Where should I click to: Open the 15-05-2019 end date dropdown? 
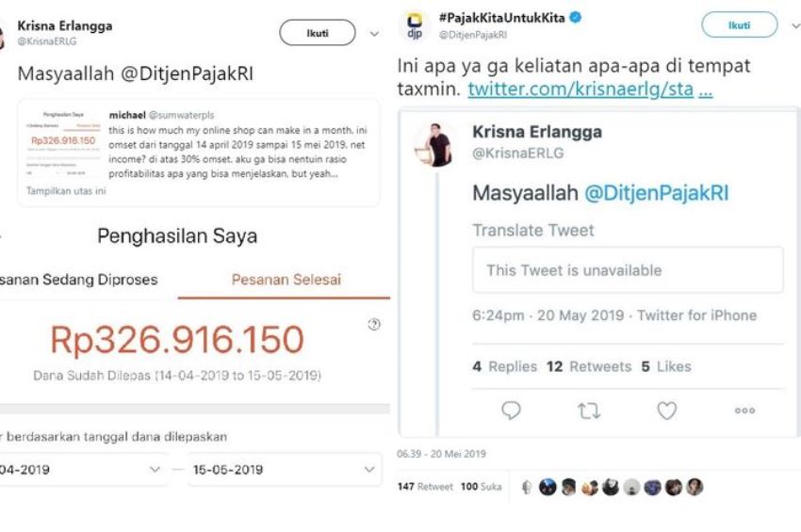pos(285,469)
